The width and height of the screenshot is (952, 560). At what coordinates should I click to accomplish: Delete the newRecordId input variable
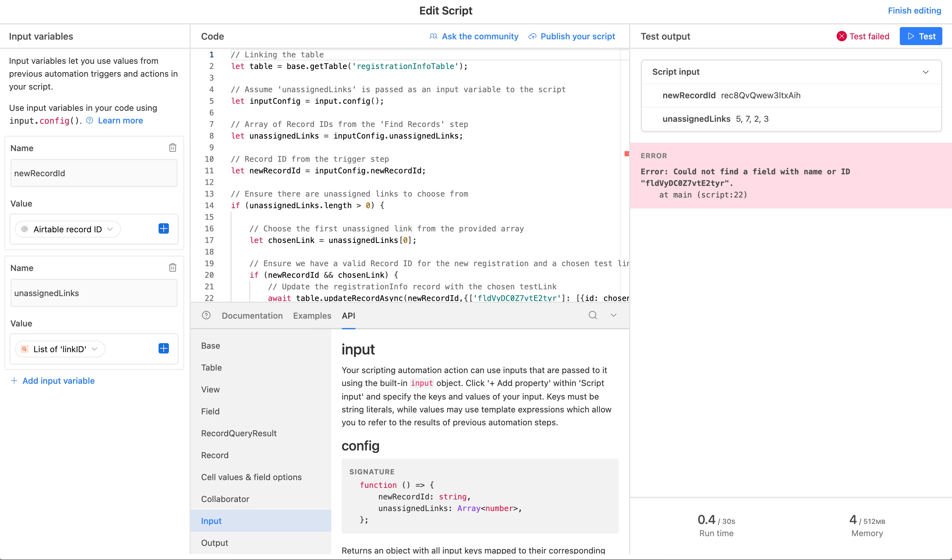coord(173,148)
